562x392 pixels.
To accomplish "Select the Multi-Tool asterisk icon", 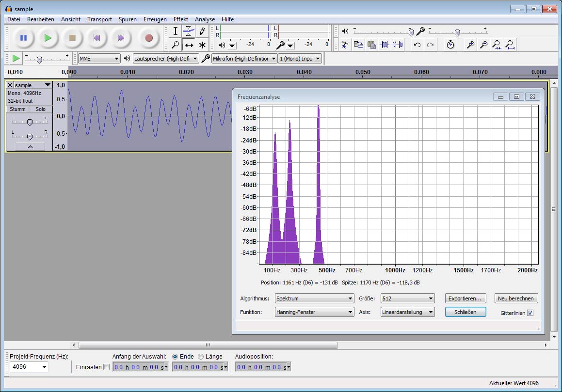I will (202, 45).
